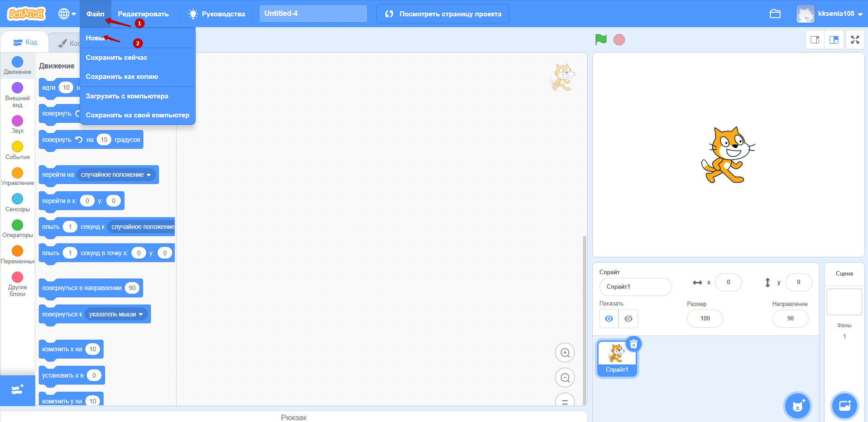868x422 pixels.
Task: Click Посмотреть страницу проекта button
Action: [442, 14]
